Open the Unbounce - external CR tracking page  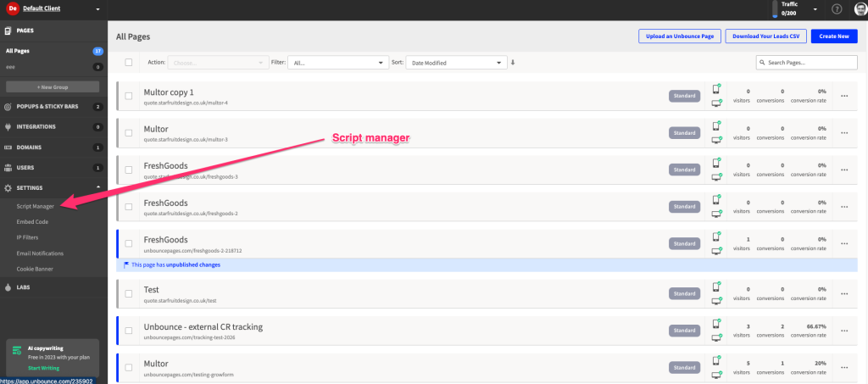click(x=203, y=327)
